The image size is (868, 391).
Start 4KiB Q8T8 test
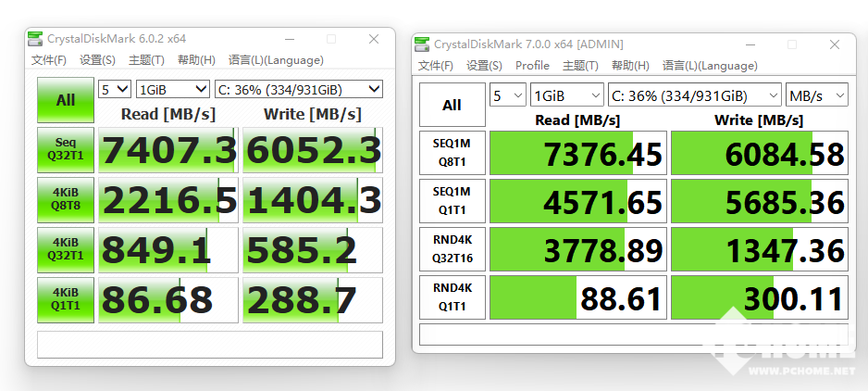[x=66, y=199]
